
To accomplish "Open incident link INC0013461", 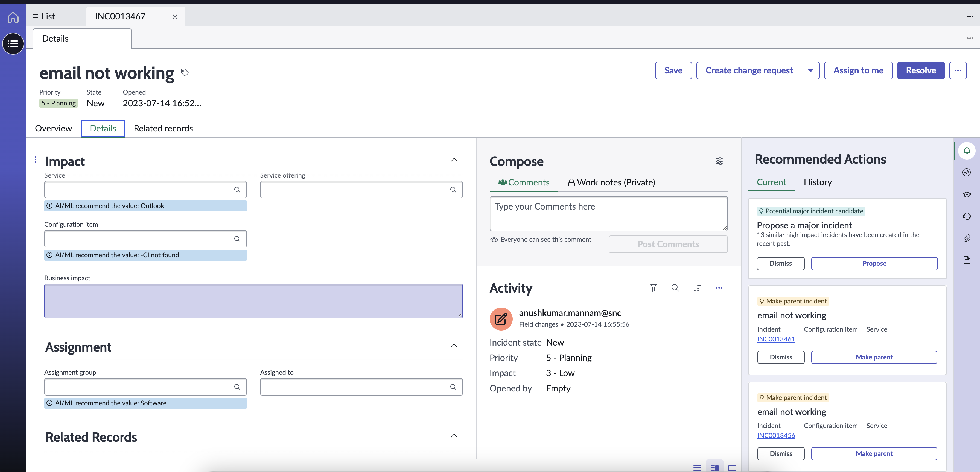I will 776,339.
